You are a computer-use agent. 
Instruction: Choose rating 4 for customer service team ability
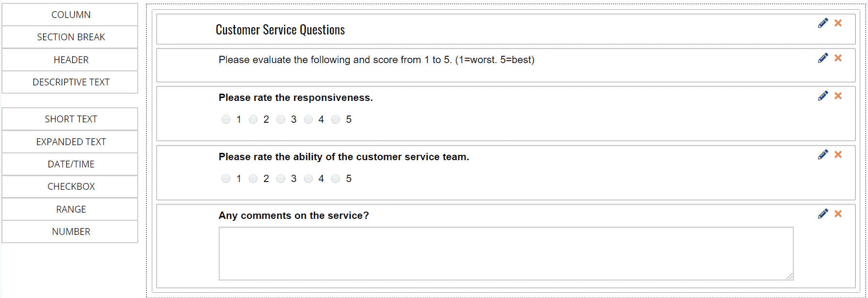pyautogui.click(x=308, y=179)
